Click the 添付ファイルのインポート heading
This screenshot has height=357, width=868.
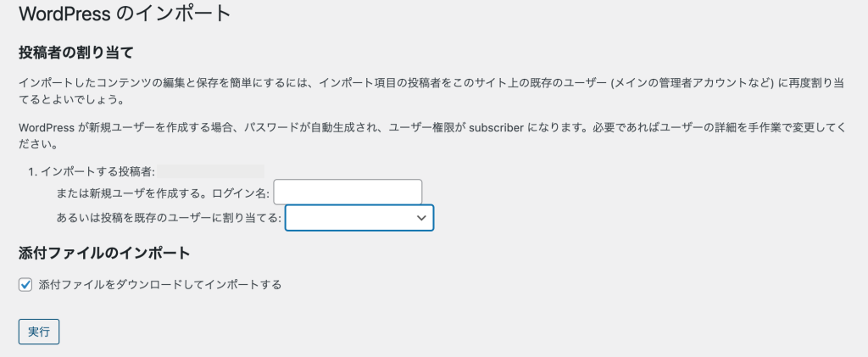104,254
